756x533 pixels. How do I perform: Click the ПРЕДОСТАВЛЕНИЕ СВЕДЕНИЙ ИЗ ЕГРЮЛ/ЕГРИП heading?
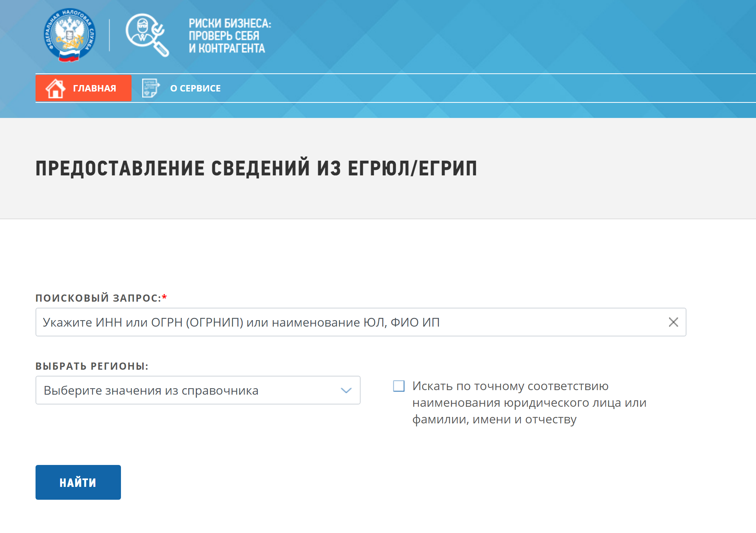[256, 168]
